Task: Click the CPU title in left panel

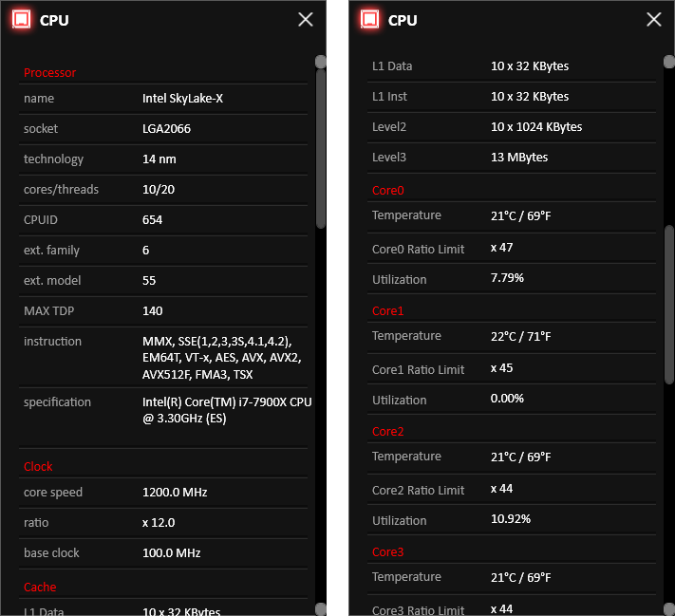Action: pyautogui.click(x=54, y=20)
